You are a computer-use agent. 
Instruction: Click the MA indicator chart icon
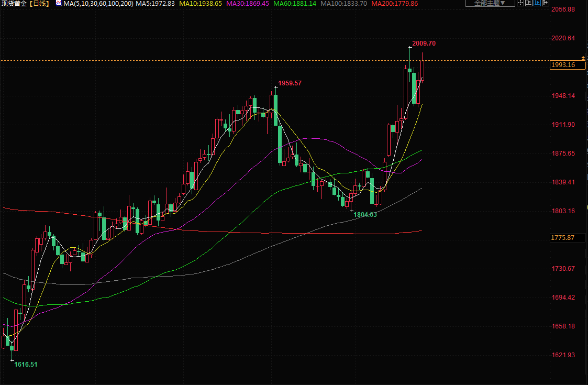coord(58,4)
